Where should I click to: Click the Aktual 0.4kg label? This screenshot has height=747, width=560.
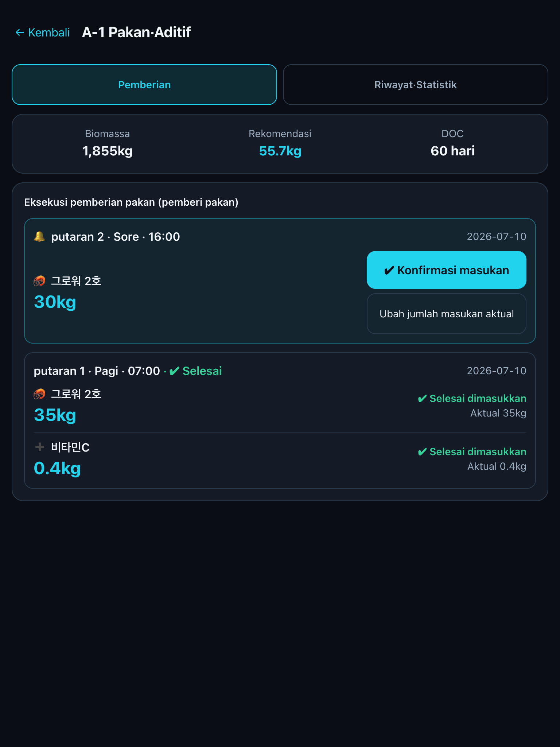click(497, 466)
